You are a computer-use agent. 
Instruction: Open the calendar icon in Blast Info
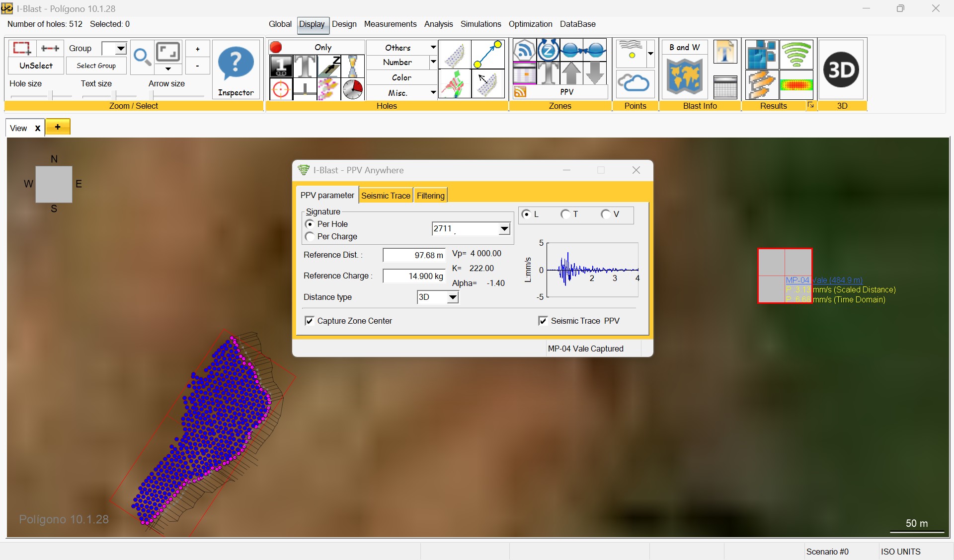point(725,87)
